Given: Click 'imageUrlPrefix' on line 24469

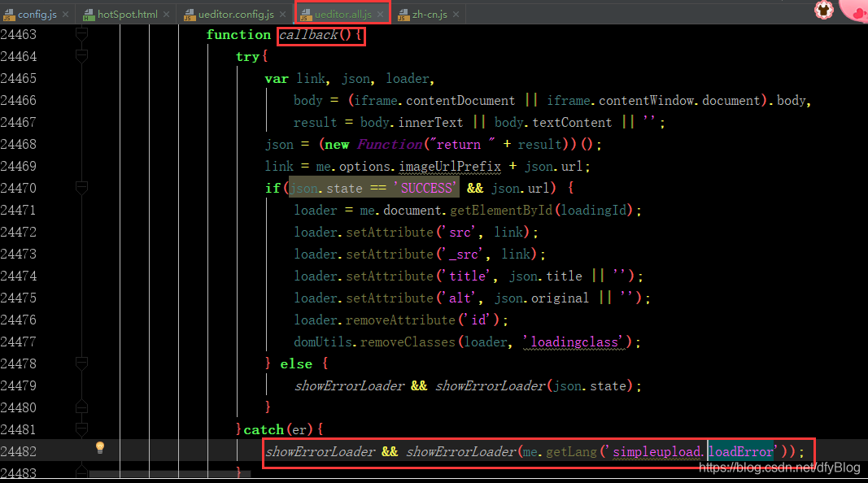Looking at the screenshot, I should pos(450,167).
